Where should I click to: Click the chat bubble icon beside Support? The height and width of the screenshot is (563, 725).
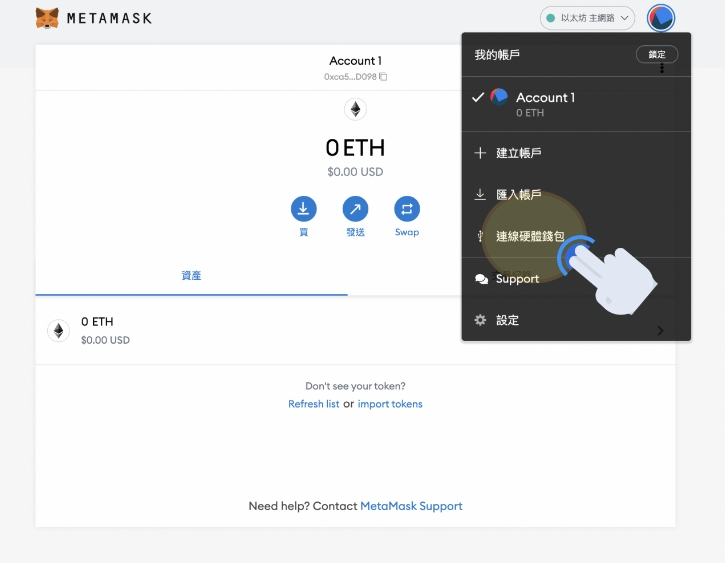481,279
